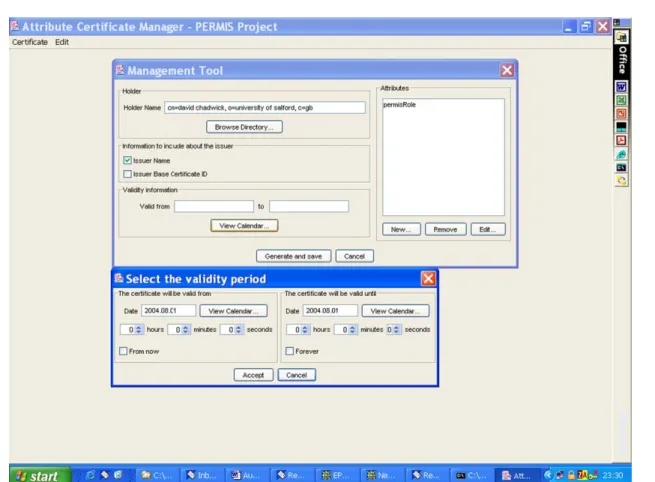Click the black screen icon in Office bar

621,127
